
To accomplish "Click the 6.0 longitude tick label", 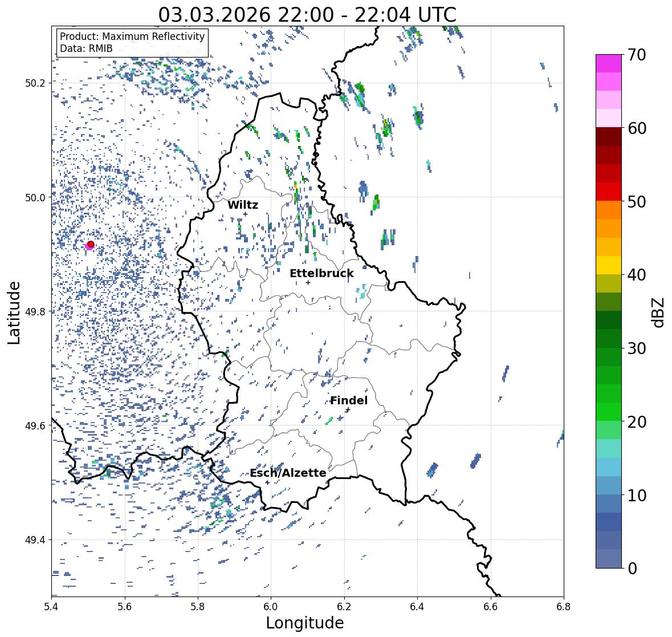I will pos(271,607).
